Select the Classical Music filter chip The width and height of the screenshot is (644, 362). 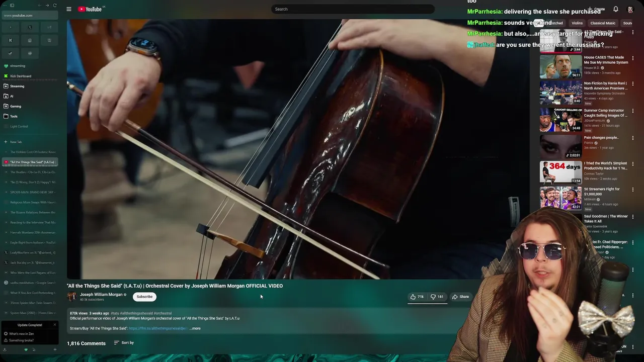(603, 23)
